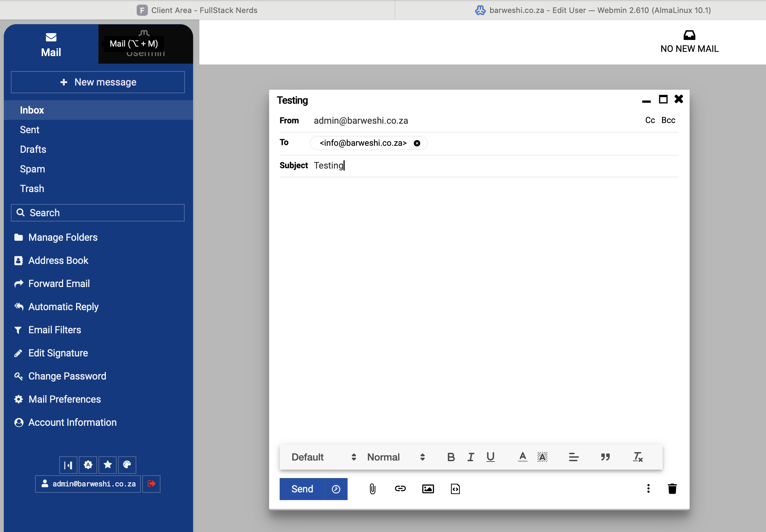Screen dimensions: 766x532
Task: Click the Send button
Action: 302,489
